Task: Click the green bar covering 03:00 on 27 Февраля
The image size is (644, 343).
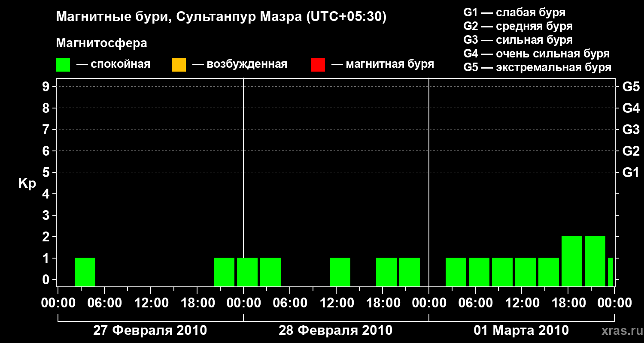Action: pos(85,272)
